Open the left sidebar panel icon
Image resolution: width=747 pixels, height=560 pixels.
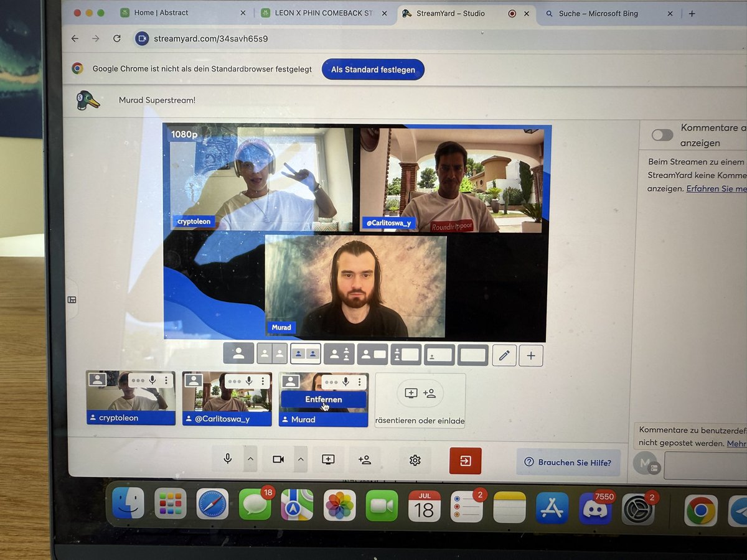tap(72, 300)
